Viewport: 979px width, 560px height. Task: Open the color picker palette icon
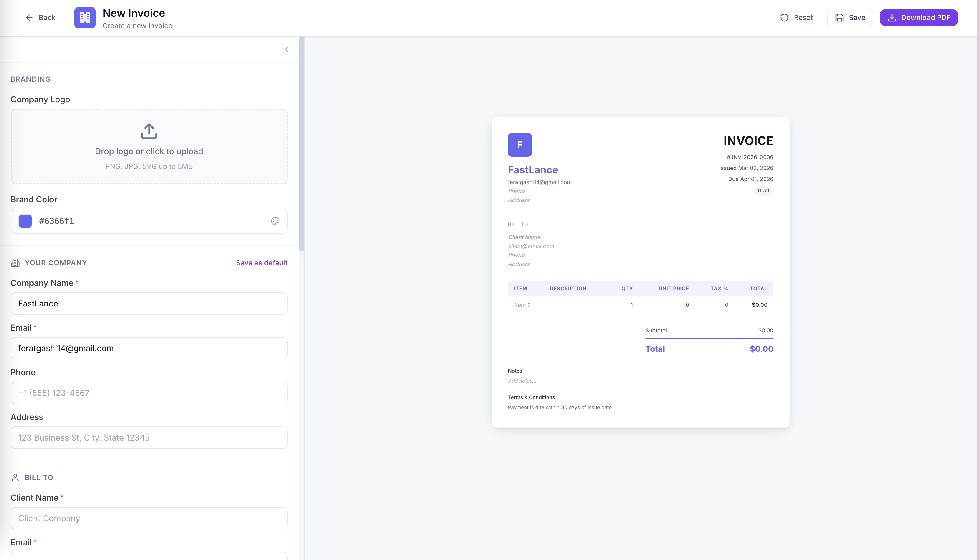coord(275,221)
